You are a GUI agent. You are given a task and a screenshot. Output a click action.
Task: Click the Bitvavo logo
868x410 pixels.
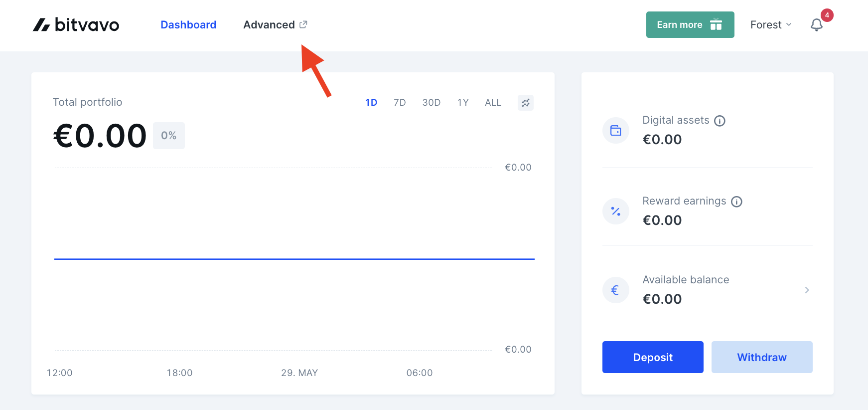pos(76,24)
